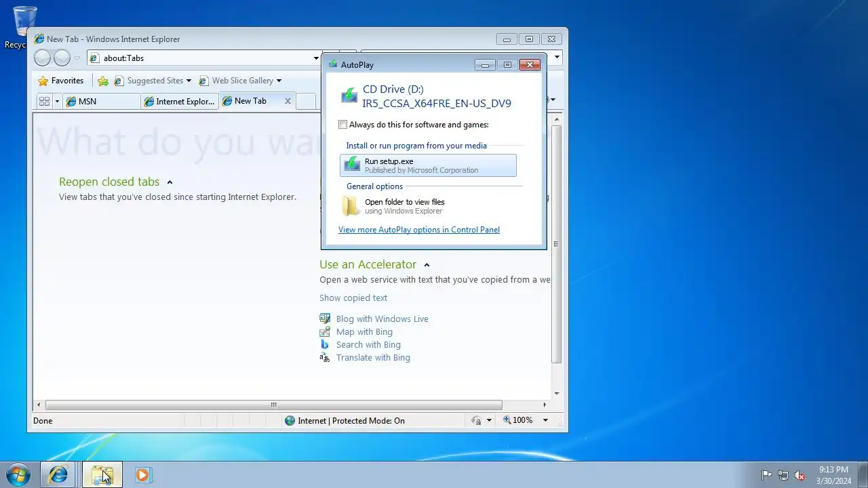Screen dimensions: 868x488
Task: Close the New Tab tab
Action: pyautogui.click(x=288, y=101)
